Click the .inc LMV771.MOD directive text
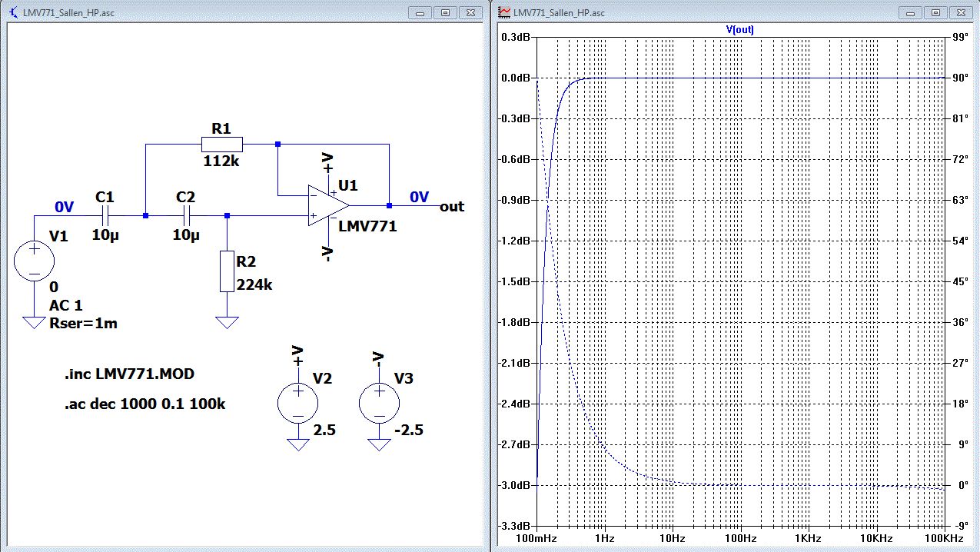980x552 pixels. [129, 374]
